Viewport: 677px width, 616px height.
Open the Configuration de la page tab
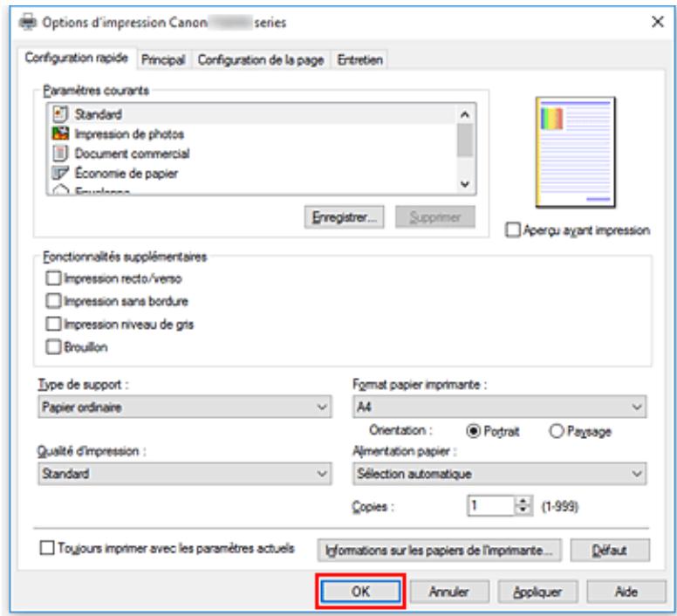pos(260,59)
